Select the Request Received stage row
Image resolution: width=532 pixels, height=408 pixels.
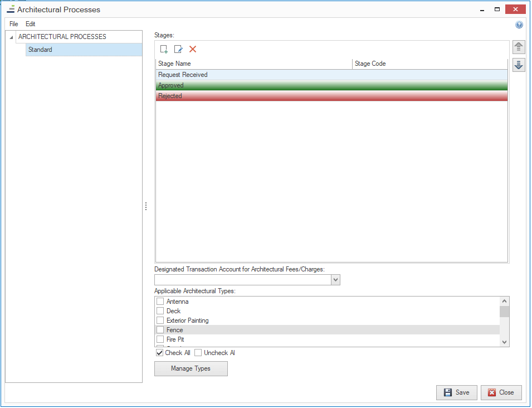pos(331,75)
